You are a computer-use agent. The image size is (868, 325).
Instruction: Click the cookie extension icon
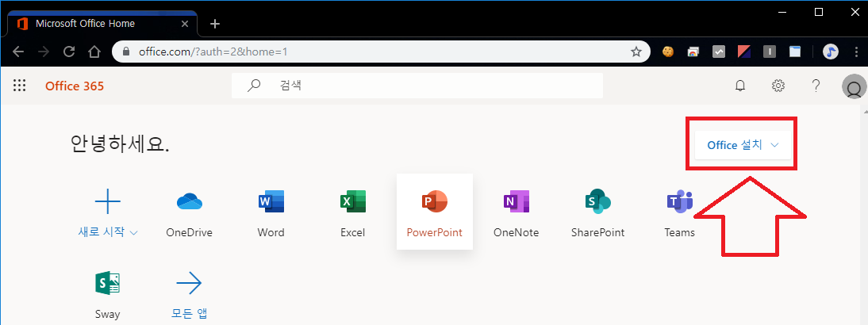669,52
